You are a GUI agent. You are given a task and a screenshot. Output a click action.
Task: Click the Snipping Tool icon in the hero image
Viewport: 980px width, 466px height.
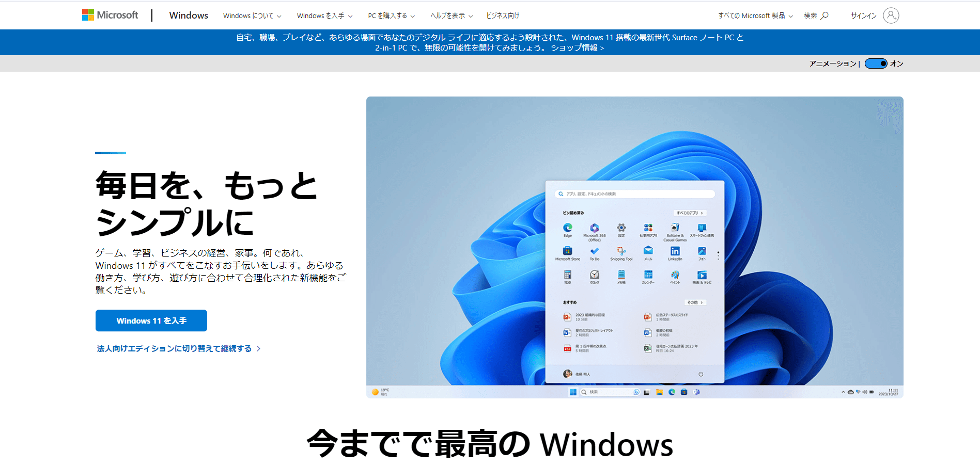621,251
